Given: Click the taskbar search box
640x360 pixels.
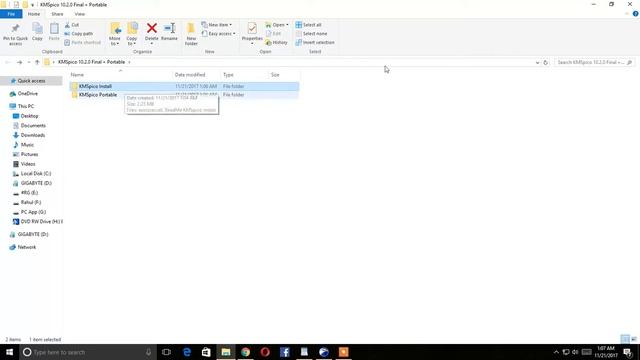Looking at the screenshot, I should pos(88,352).
